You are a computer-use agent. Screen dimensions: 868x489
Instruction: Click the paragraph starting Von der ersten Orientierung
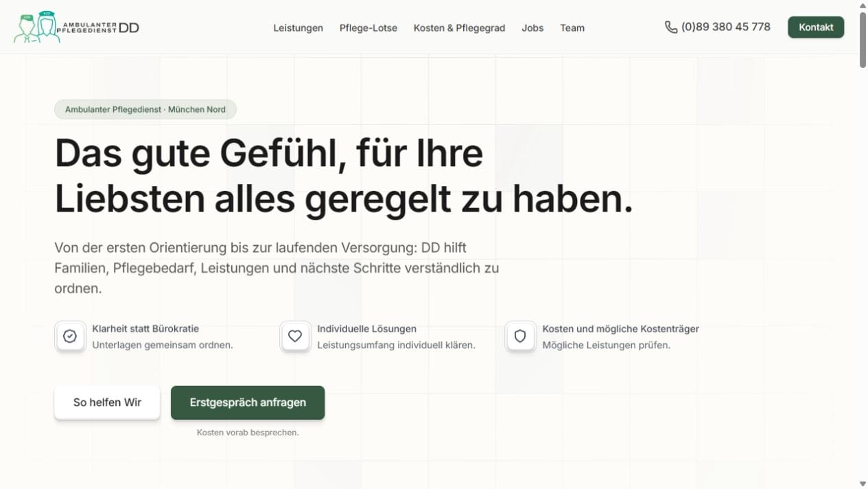click(277, 268)
